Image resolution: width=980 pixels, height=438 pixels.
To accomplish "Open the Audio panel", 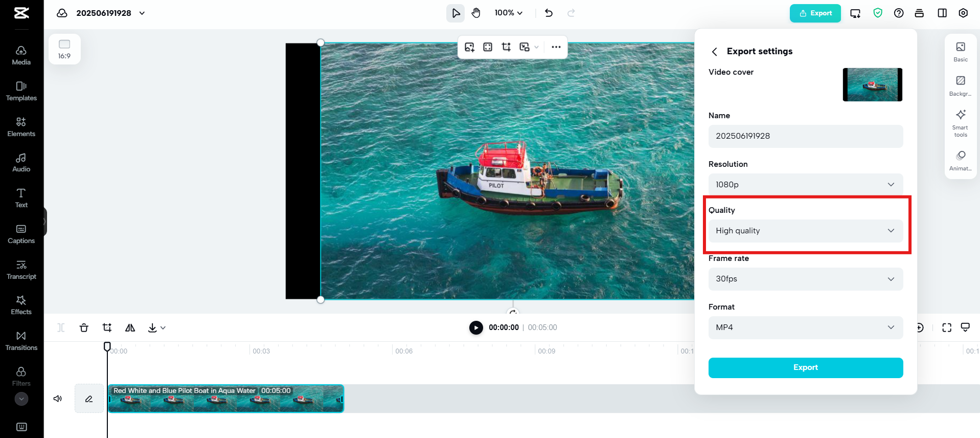I will click(x=21, y=162).
